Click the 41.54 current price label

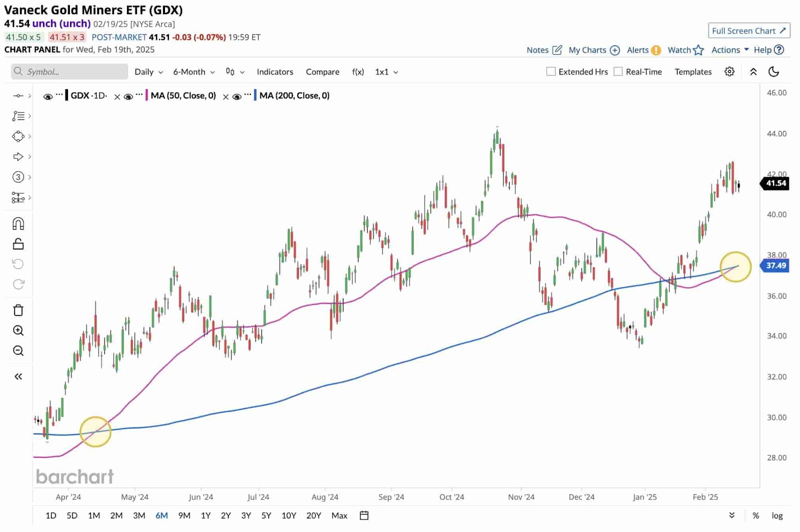pyautogui.click(x=774, y=183)
